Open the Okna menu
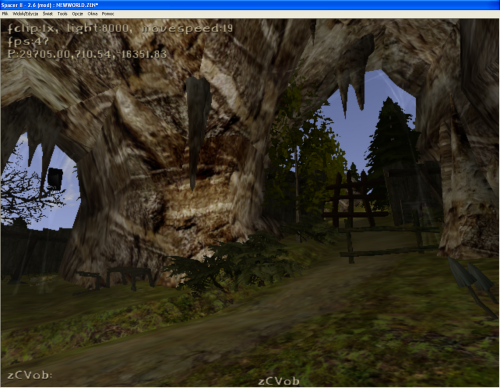Viewport: 500px width, 388px height. [x=93, y=14]
